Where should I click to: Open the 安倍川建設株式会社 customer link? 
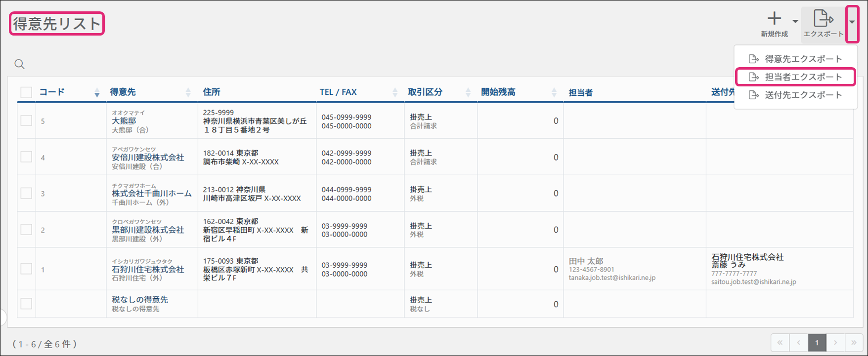click(x=148, y=158)
